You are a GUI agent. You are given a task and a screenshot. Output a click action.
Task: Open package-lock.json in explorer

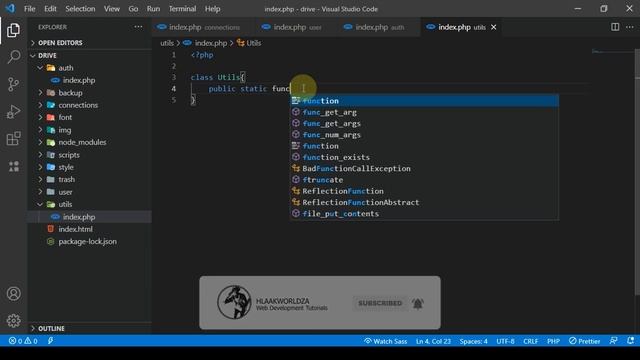[87, 241]
